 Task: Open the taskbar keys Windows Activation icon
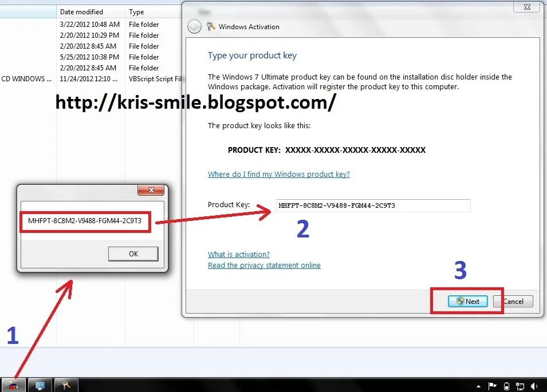click(x=66, y=385)
